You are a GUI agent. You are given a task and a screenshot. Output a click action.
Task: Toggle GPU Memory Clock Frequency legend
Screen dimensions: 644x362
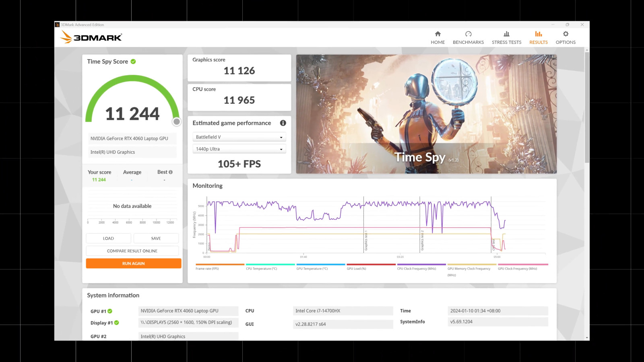coord(472,269)
